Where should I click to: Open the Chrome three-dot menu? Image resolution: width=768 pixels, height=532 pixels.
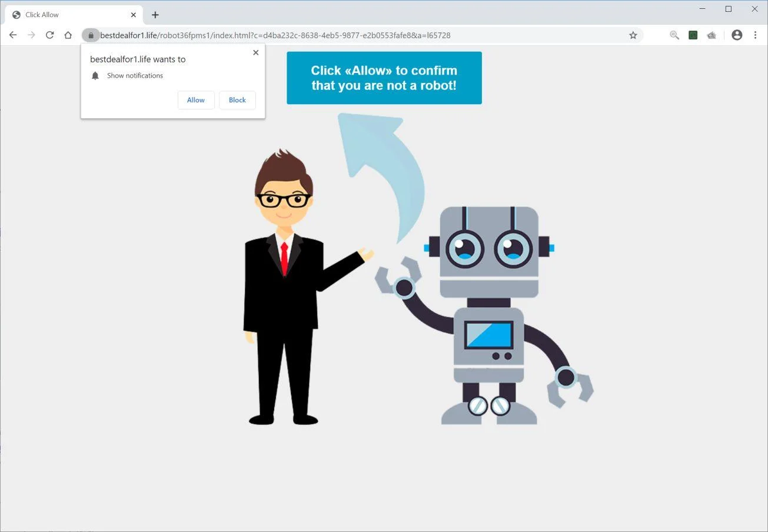pos(755,35)
